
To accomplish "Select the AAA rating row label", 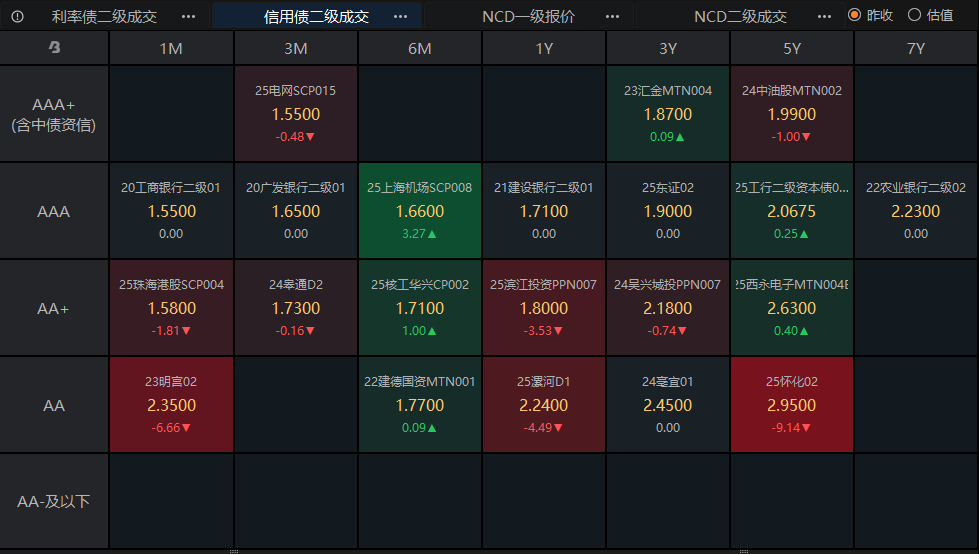I will 54,211.
